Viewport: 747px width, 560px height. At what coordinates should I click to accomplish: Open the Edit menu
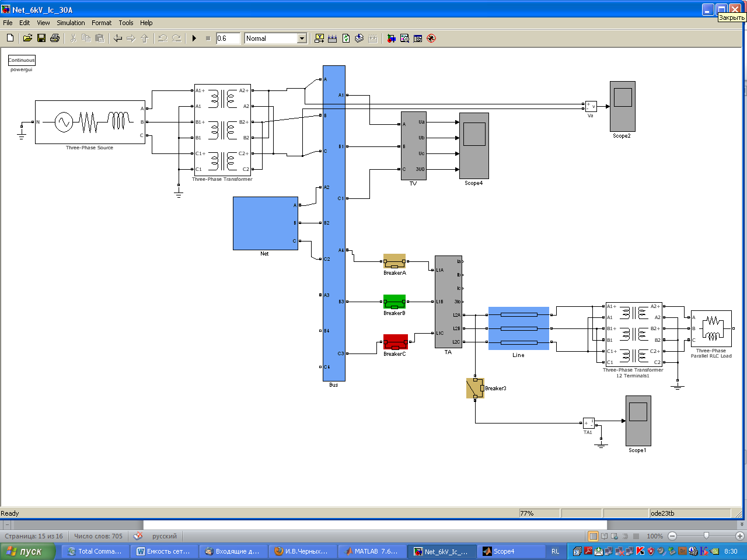[25, 23]
